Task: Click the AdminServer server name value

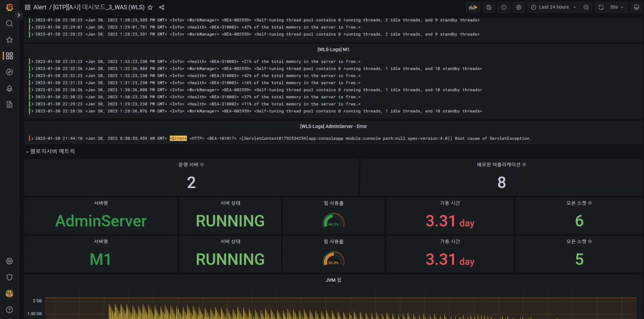Action: pos(101,221)
